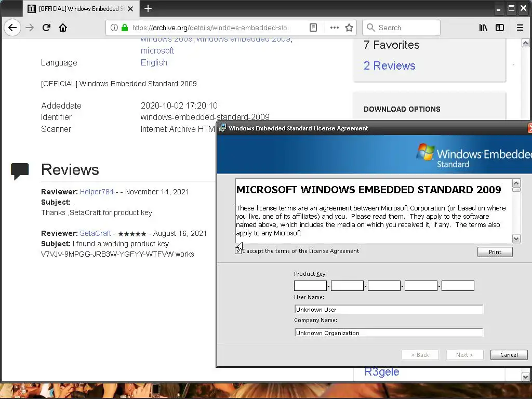Click the address bar URL field
Image resolution: width=532 pixels, height=399 pixels.
210,28
